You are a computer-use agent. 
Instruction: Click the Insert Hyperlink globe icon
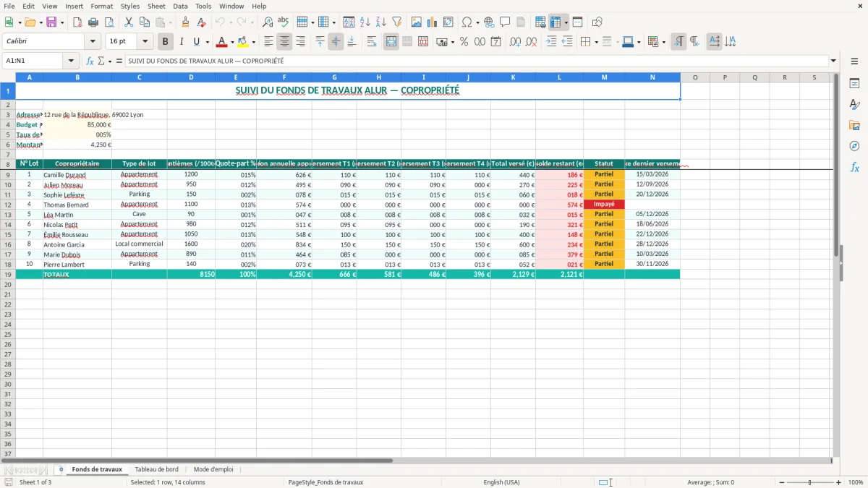coord(489,22)
